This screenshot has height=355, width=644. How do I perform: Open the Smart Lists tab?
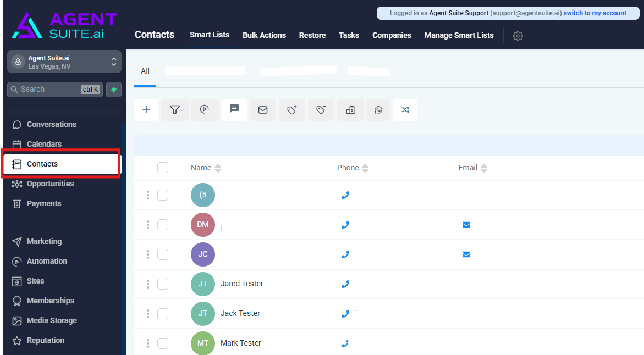tap(210, 35)
